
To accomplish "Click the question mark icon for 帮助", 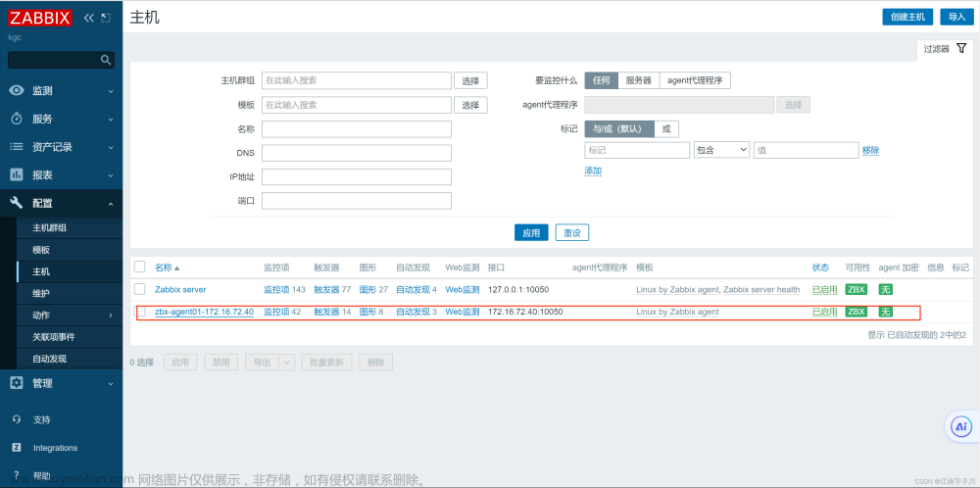I will [x=17, y=475].
